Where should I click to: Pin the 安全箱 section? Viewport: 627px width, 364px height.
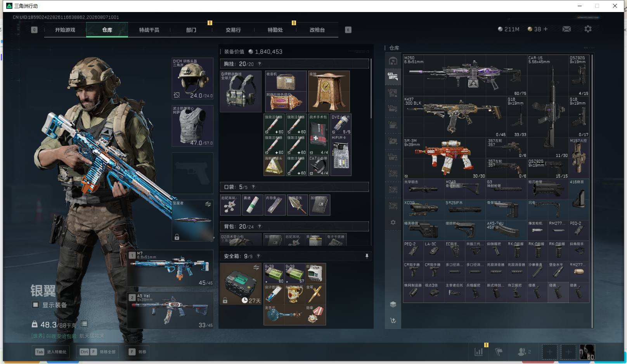coord(367,256)
